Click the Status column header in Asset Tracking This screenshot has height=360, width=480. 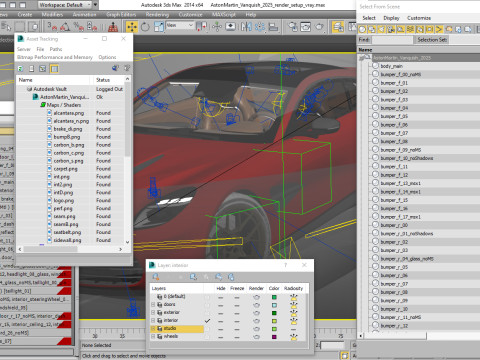pyautogui.click(x=107, y=80)
